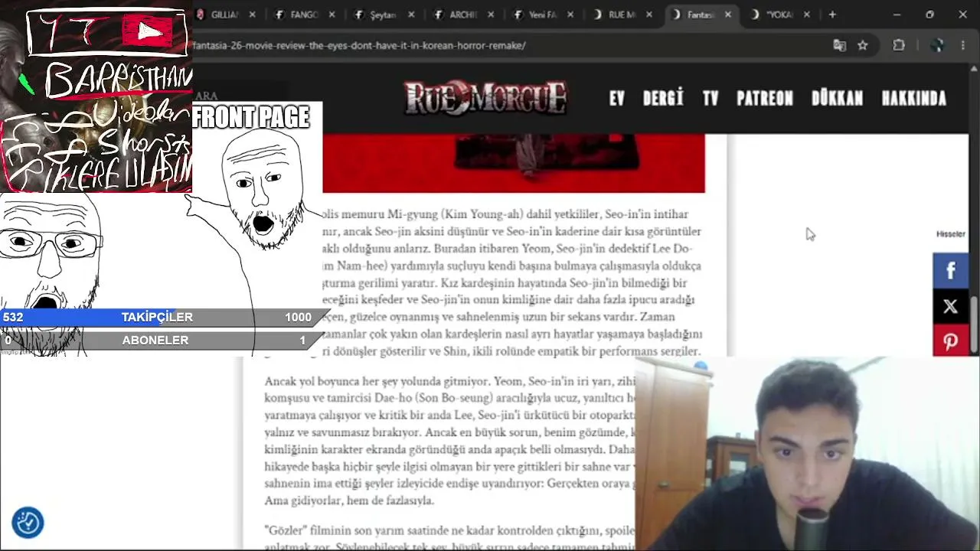This screenshot has height=551, width=980.
Task: Close the FANGO tab
Action: point(332,15)
